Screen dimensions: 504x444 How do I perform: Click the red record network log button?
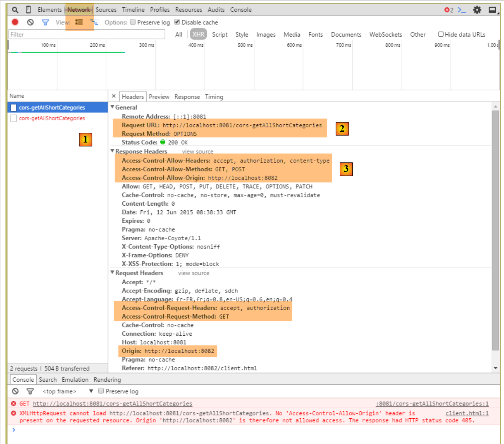15,22
